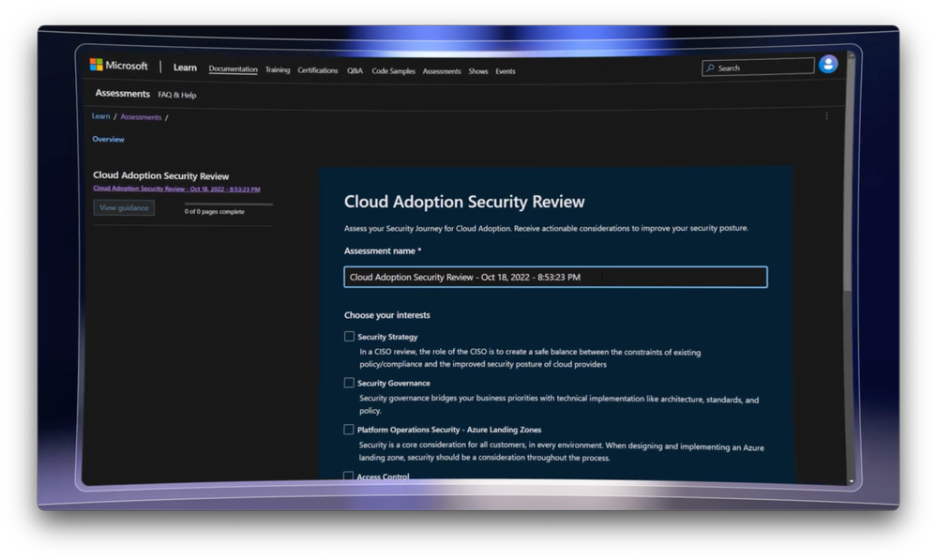The width and height of the screenshot is (937, 560).
Task: Select Assessments in the top navigation
Action: pos(442,71)
